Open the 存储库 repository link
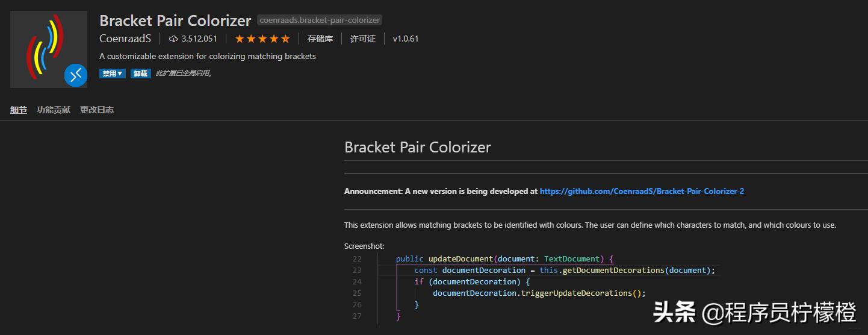The width and height of the screenshot is (868, 335). [x=320, y=39]
